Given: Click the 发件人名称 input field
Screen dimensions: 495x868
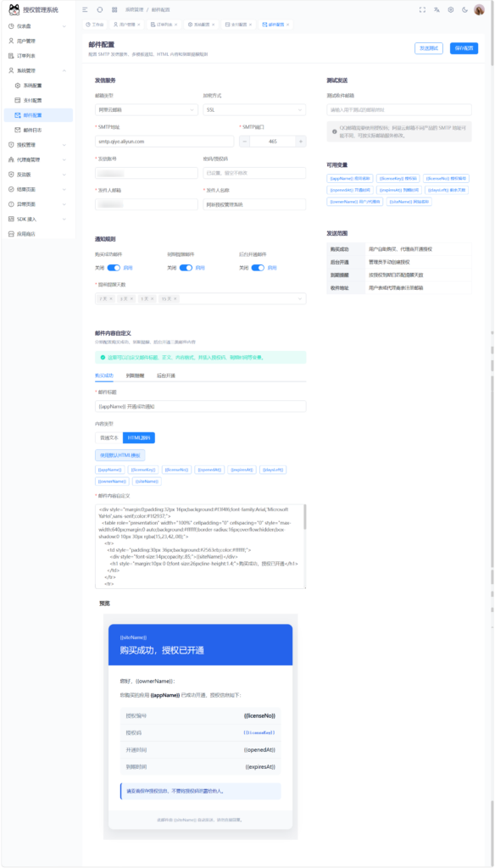Looking at the screenshot, I should (254, 204).
